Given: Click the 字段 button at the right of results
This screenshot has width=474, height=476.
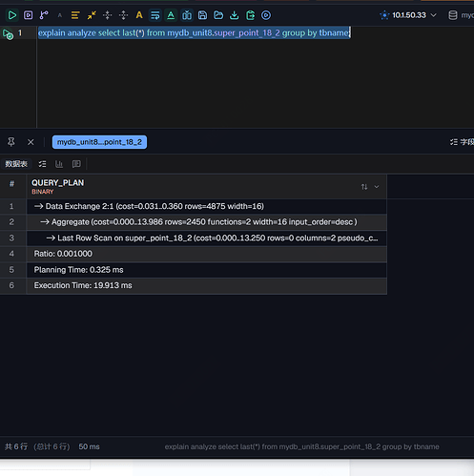Looking at the screenshot, I should pyautogui.click(x=462, y=142).
